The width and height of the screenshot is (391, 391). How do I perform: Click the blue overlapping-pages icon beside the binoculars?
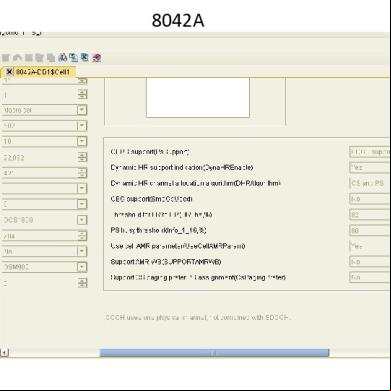[73, 58]
